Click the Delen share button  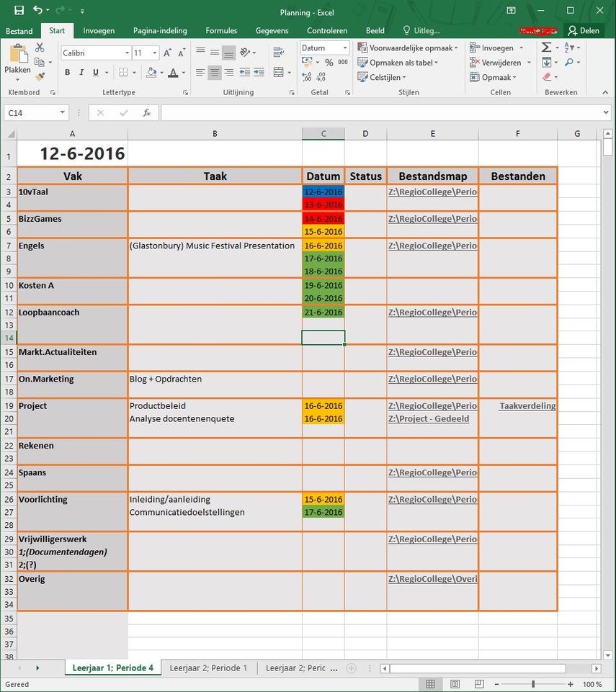pyautogui.click(x=584, y=30)
